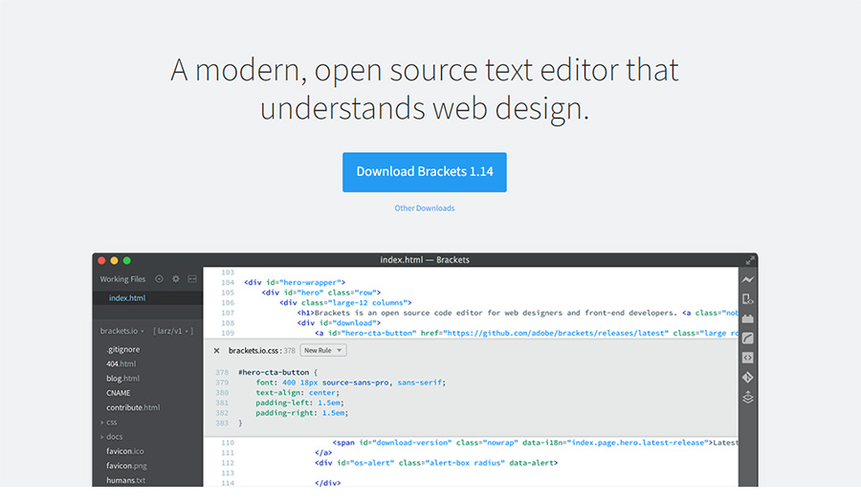Open the larz/v1 branch dropdown
861x504 pixels.
pos(173,331)
